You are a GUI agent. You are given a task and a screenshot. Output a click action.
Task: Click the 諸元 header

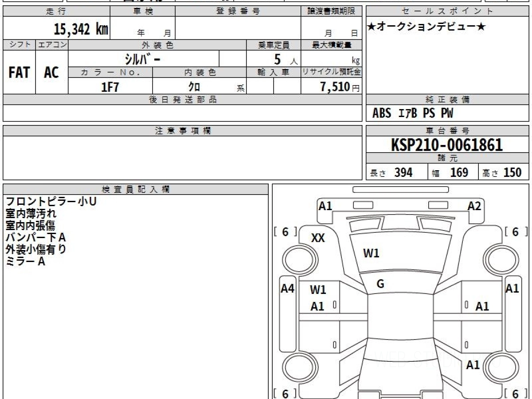448,158
